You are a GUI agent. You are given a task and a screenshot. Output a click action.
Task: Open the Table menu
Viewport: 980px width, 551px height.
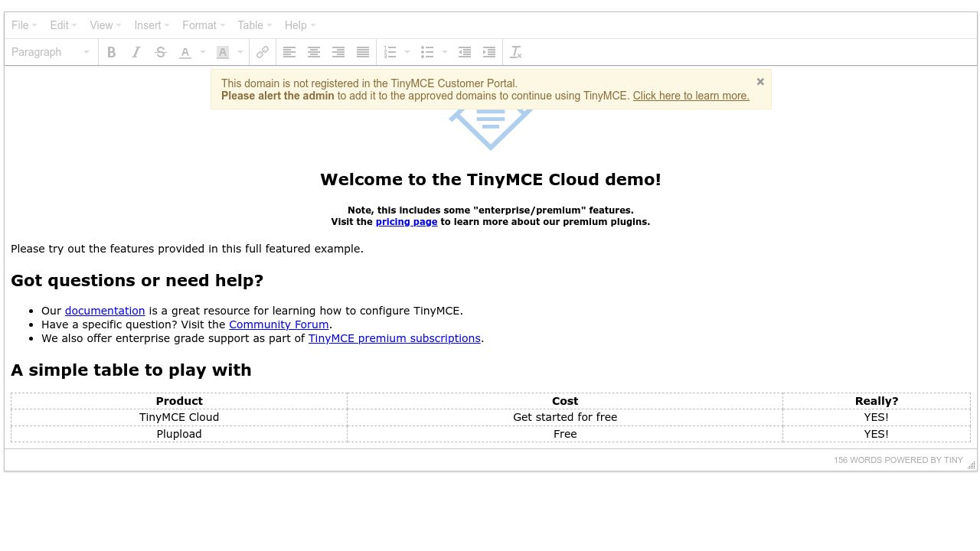coord(255,25)
